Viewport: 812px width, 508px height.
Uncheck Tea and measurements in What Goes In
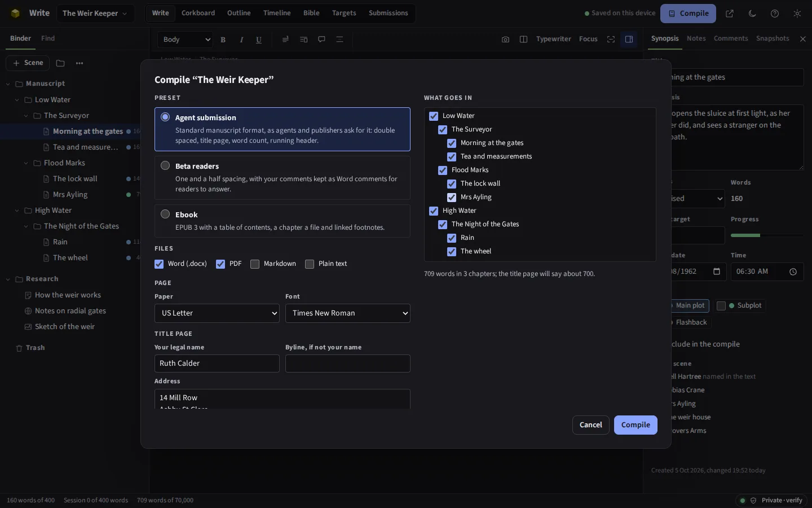tap(452, 157)
